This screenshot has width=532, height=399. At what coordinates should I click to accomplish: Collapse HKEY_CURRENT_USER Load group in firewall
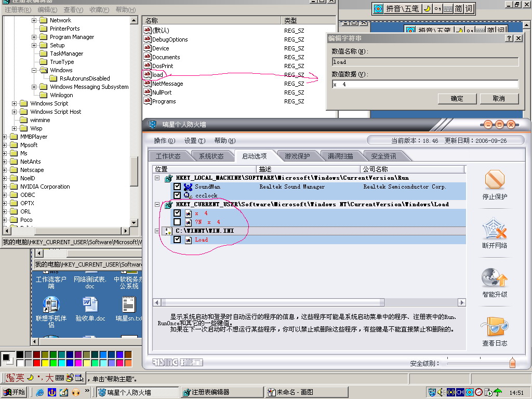tap(157, 204)
